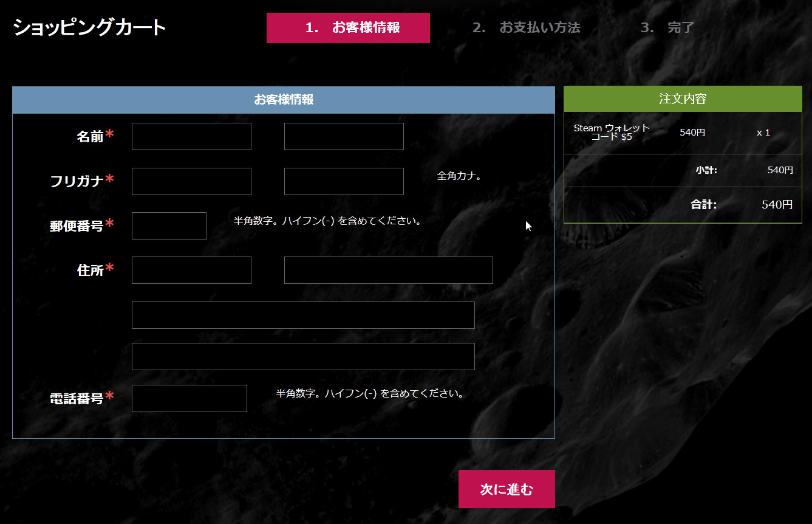Click the お客様情報 panel header

pos(284,100)
